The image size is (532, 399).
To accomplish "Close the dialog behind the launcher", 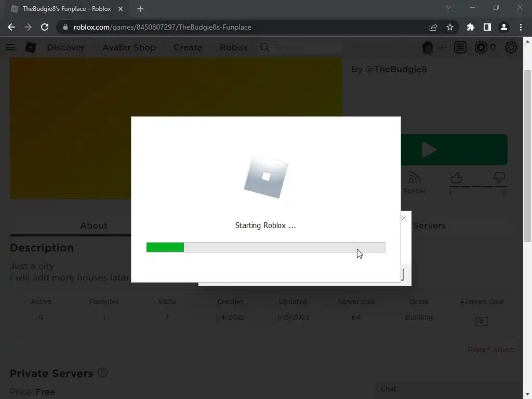I will [x=404, y=218].
